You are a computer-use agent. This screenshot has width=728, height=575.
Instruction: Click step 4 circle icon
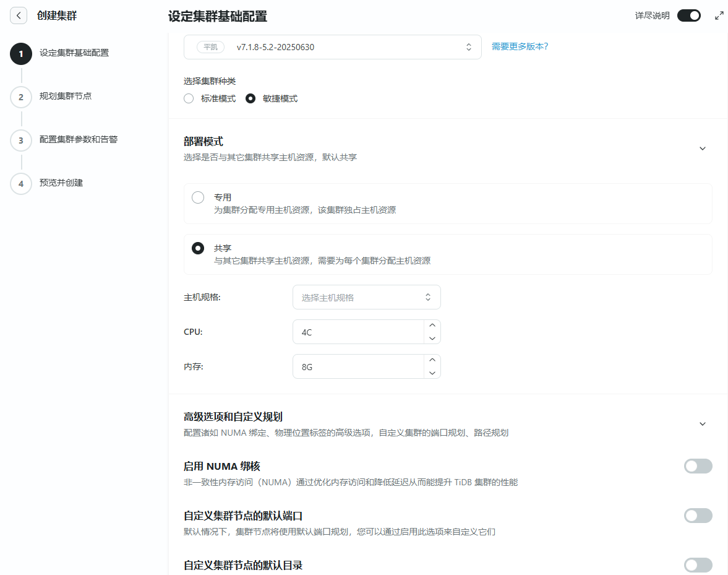click(21, 183)
